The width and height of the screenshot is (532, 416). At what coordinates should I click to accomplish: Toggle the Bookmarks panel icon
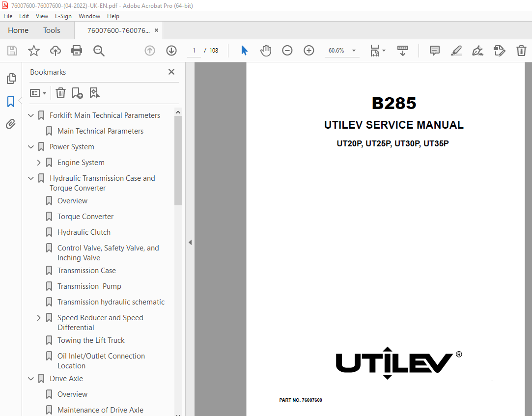click(x=11, y=102)
